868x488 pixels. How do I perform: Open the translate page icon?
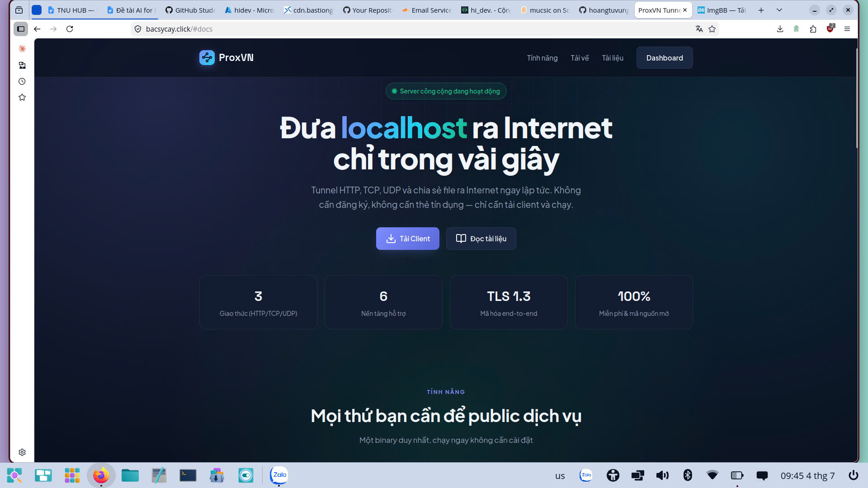click(x=699, y=29)
